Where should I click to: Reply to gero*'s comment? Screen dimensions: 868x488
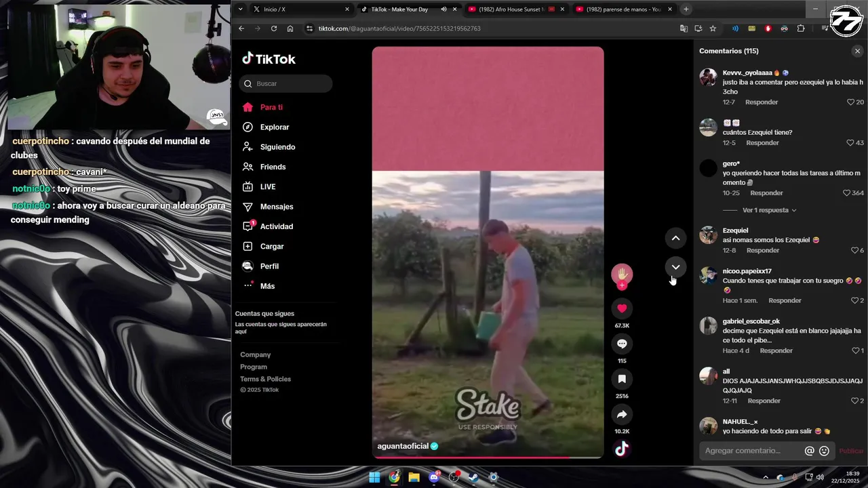(766, 193)
